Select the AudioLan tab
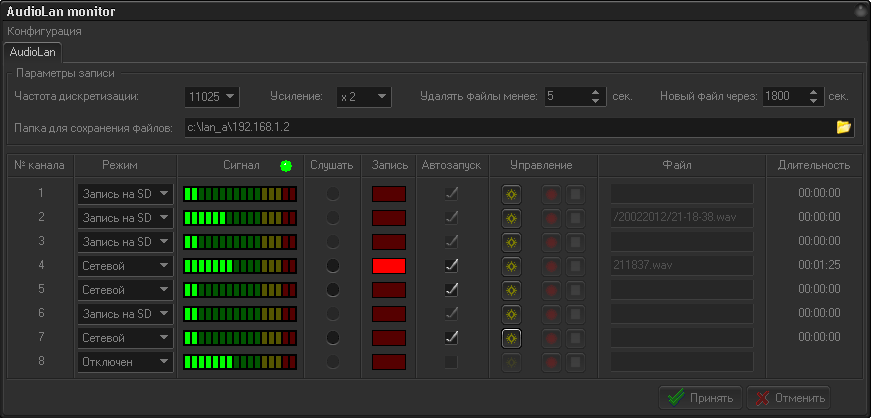 pyautogui.click(x=33, y=52)
